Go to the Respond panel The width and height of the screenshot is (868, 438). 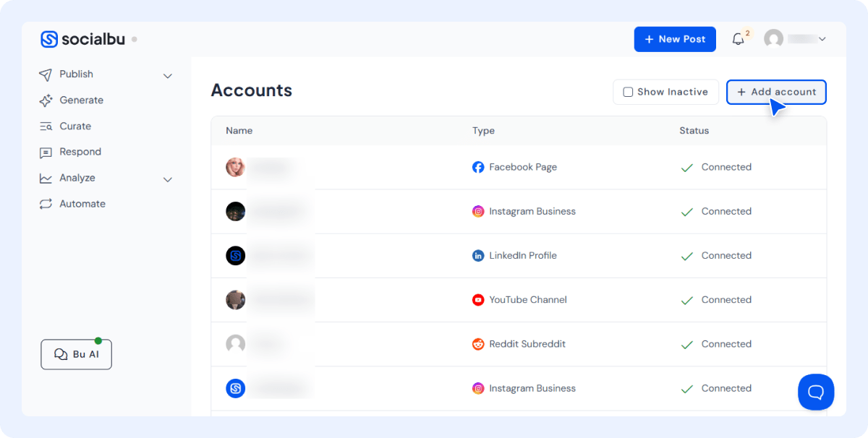tap(80, 152)
